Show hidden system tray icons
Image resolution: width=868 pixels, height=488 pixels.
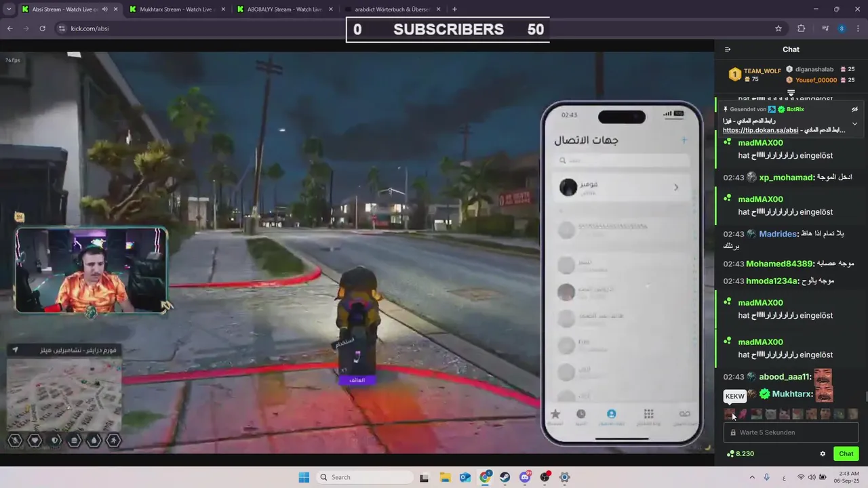[x=751, y=477]
